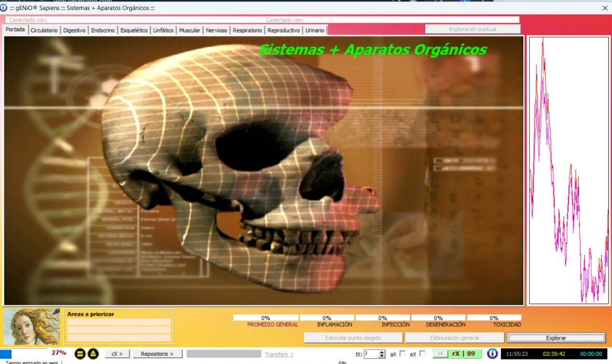The image size is (612, 364).
Task: Click the first Areas a priorizar field
Action: 119,322
